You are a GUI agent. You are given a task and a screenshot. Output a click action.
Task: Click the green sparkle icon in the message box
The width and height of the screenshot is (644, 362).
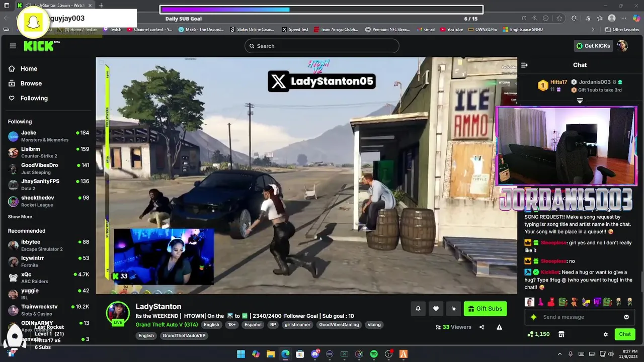click(x=534, y=317)
